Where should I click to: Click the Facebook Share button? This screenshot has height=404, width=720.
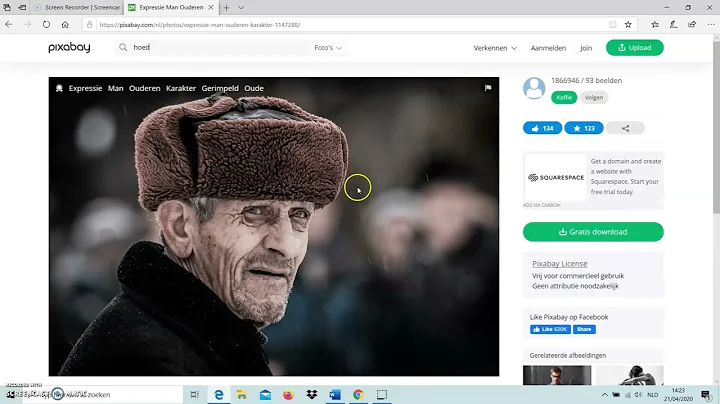(584, 329)
